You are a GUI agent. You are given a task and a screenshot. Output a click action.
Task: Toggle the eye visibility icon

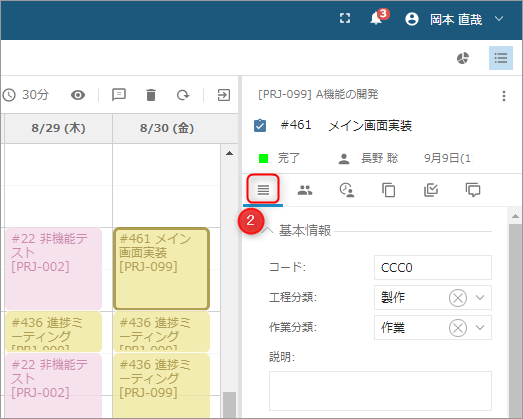[x=78, y=95]
